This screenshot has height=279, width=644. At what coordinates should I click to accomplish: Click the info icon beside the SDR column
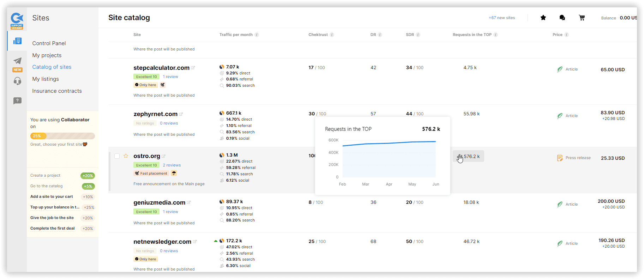pos(418,35)
